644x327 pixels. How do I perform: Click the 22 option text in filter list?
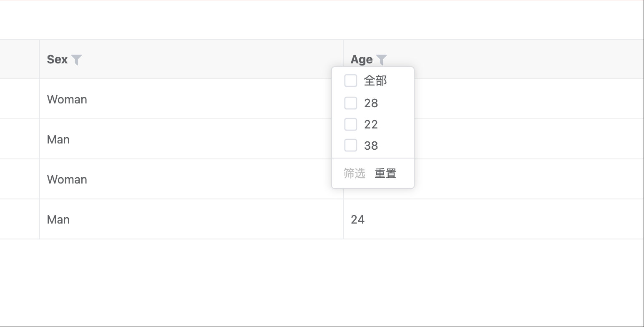371,124
